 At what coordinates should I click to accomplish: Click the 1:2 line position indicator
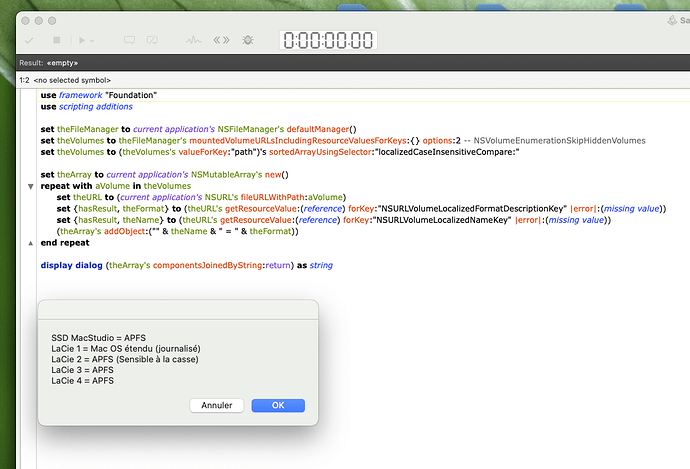pos(24,80)
